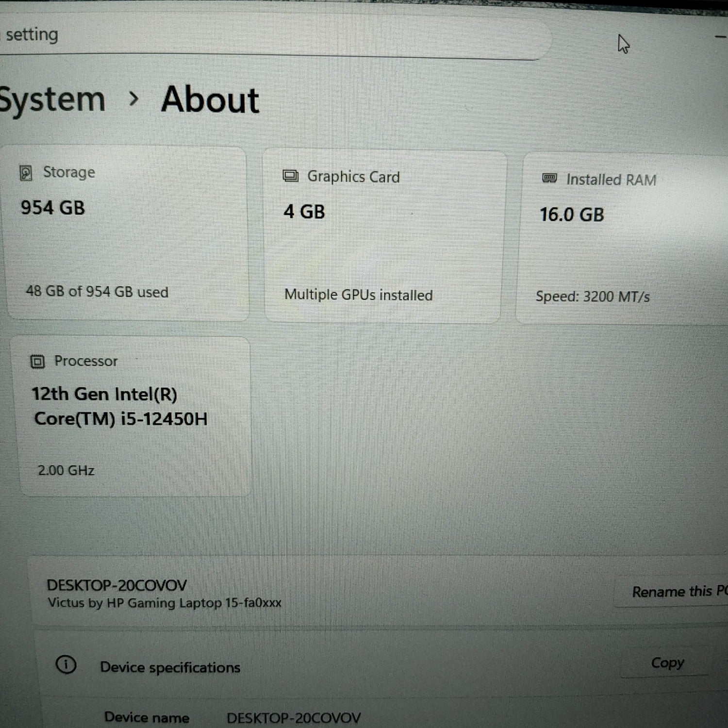This screenshot has height=728, width=728.
Task: Select the DESKTOP-20COVOV PC name heading
Action: pyautogui.click(x=116, y=585)
